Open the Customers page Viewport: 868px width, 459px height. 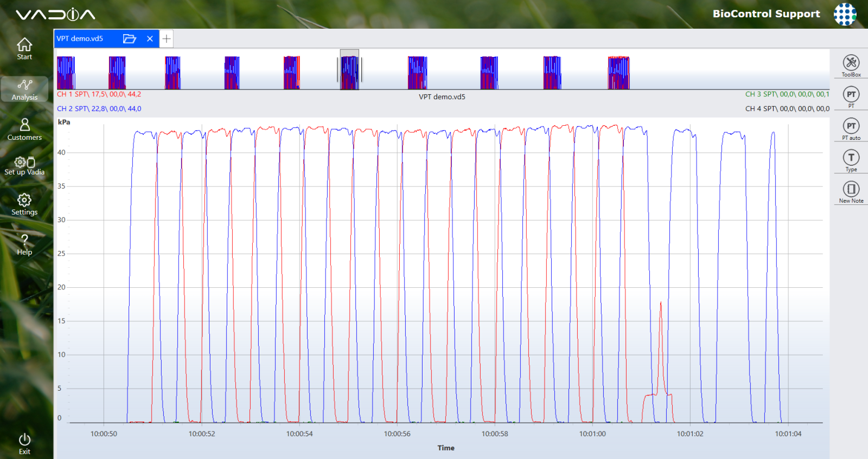coord(24,130)
